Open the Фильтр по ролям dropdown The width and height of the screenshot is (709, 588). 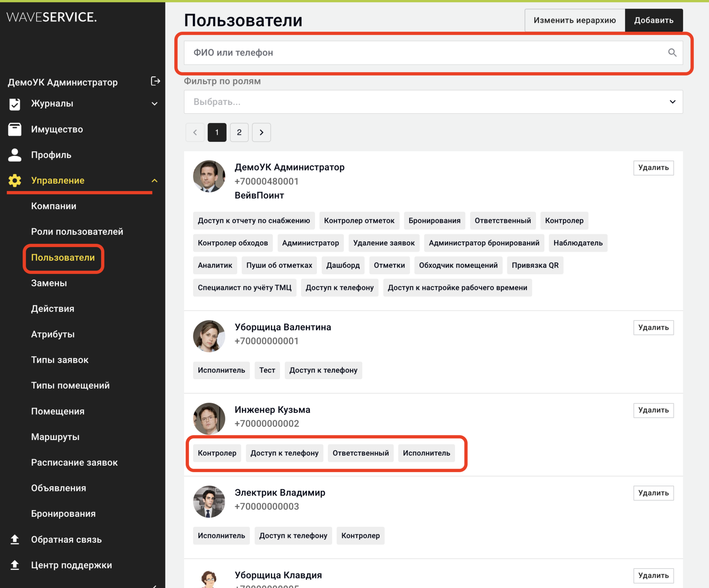coord(433,102)
